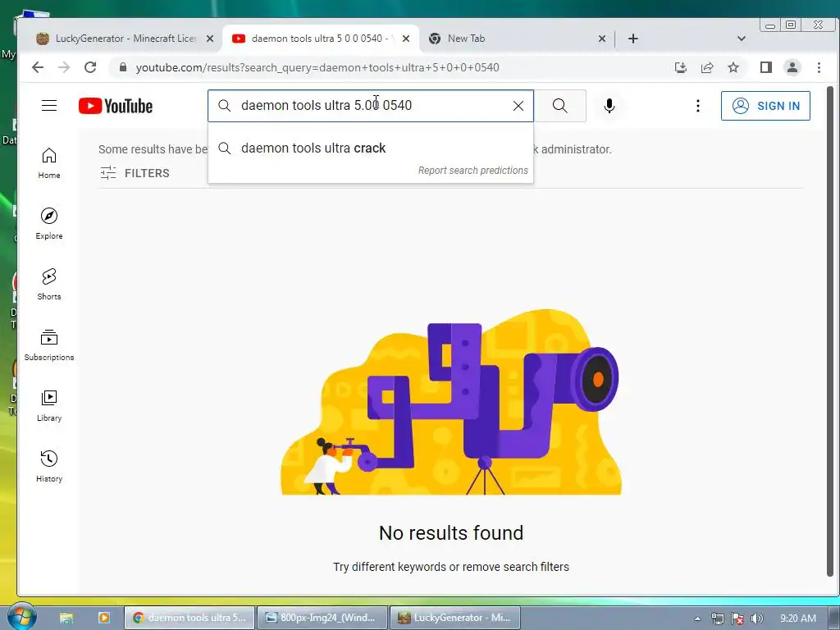The height and width of the screenshot is (630, 840).
Task: Toggle the Chrome side panel
Action: [766, 67]
